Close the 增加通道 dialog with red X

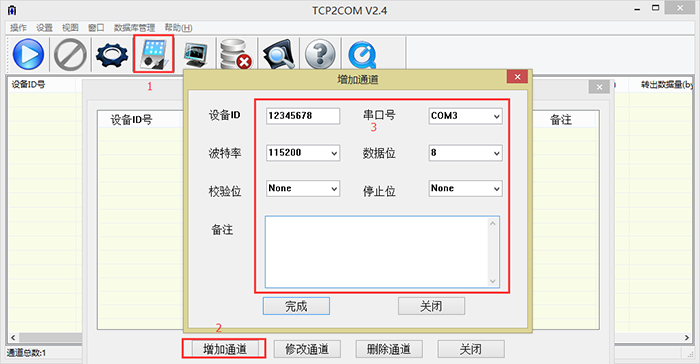(517, 77)
